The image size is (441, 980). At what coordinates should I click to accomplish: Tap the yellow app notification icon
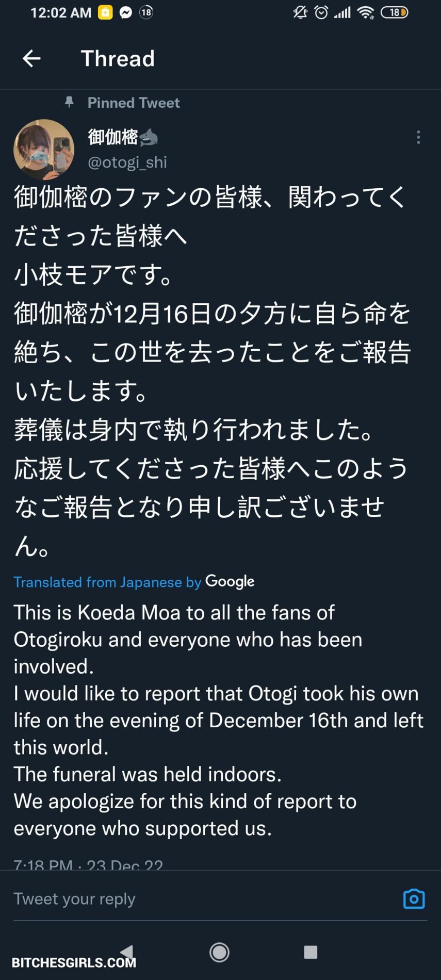click(105, 12)
